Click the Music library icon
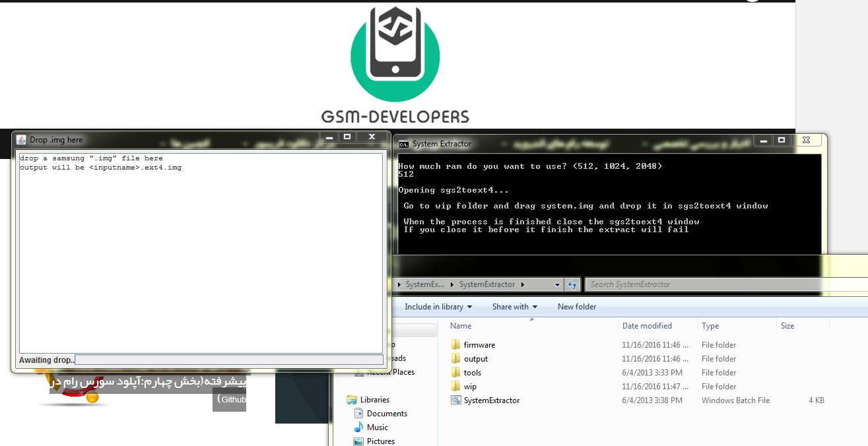 click(x=358, y=428)
